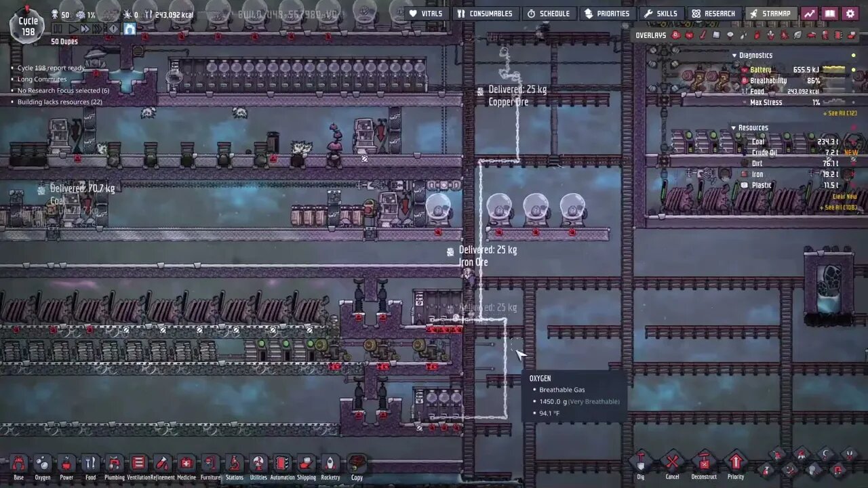Open the Skills screen
The height and width of the screenshot is (488, 868).
point(661,14)
